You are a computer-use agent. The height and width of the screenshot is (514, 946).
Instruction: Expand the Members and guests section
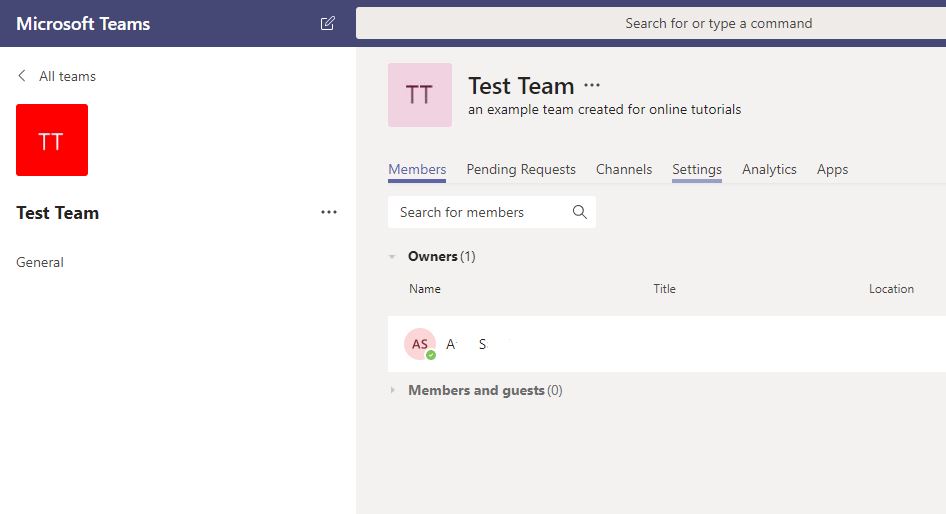[392, 390]
